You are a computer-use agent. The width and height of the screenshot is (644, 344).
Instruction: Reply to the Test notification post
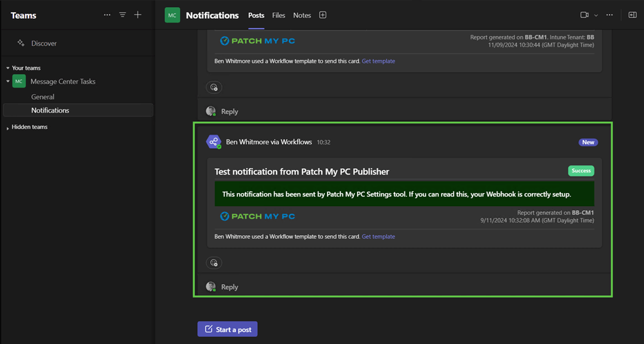pos(229,287)
